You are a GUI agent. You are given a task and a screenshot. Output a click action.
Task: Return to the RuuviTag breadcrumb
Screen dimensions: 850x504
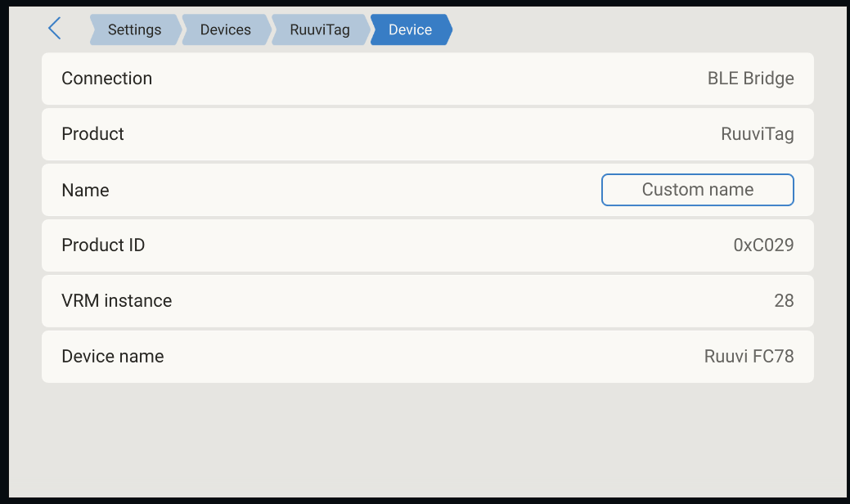pos(320,29)
